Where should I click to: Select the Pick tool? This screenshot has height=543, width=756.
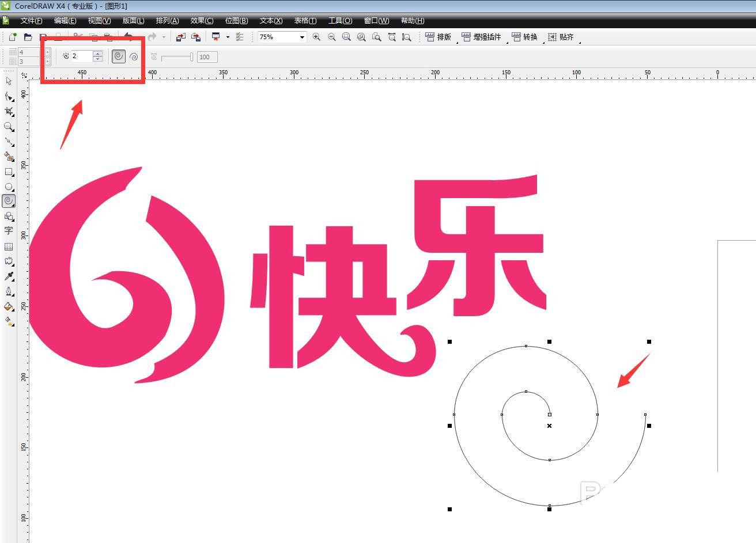pyautogui.click(x=9, y=81)
